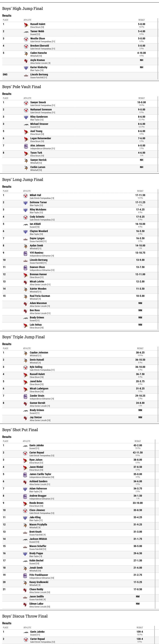Screen dimensions: 159x644
Task: Click Gale-Ettrick-Trempealeau logo beside Sawyer Smock
Action: (26, 103)
